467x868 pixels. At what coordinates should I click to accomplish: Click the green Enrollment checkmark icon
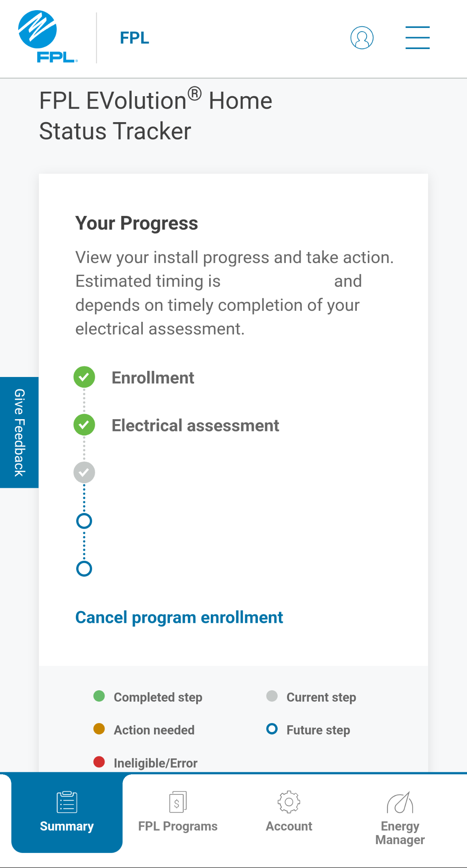[84, 377]
